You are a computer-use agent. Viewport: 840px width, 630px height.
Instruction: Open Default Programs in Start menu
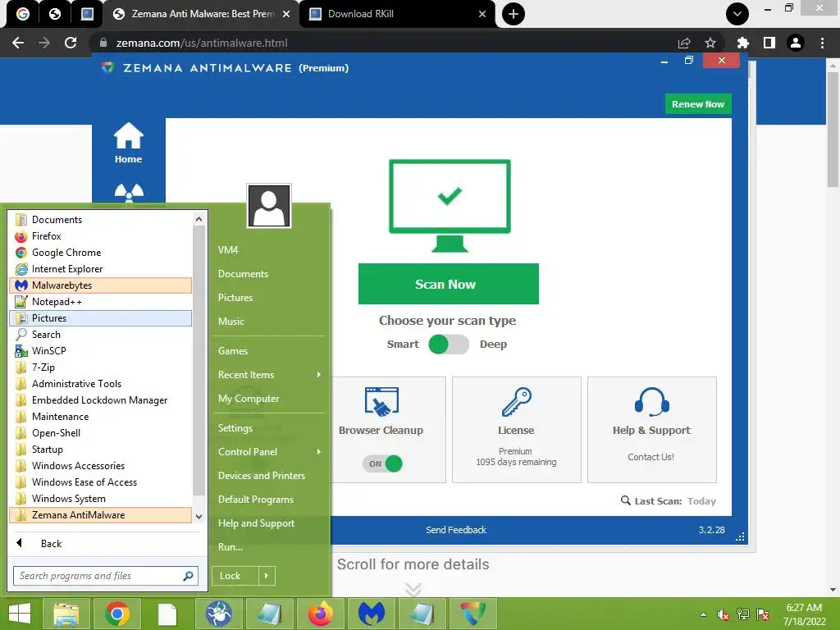click(256, 500)
